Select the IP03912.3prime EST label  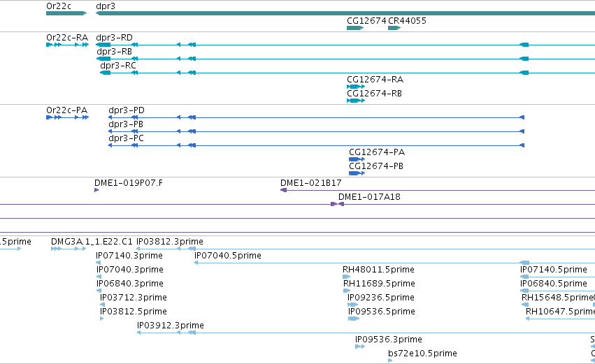pyautogui.click(x=171, y=326)
